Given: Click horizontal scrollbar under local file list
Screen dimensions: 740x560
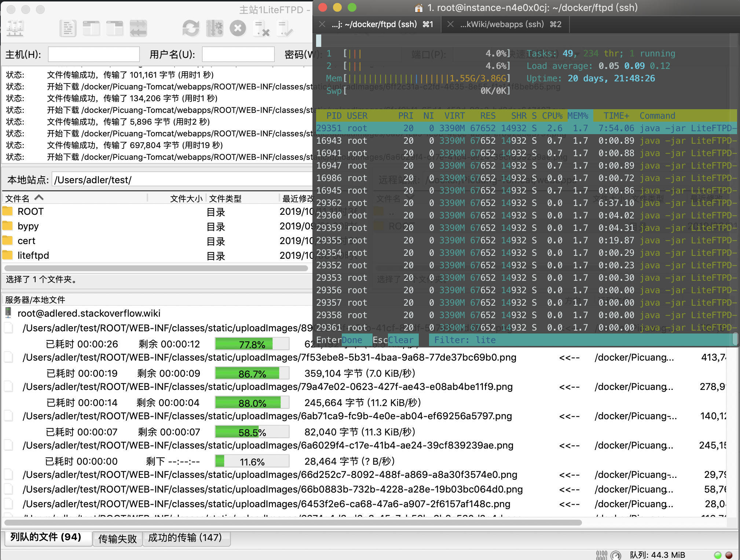Looking at the screenshot, I should tap(156, 268).
